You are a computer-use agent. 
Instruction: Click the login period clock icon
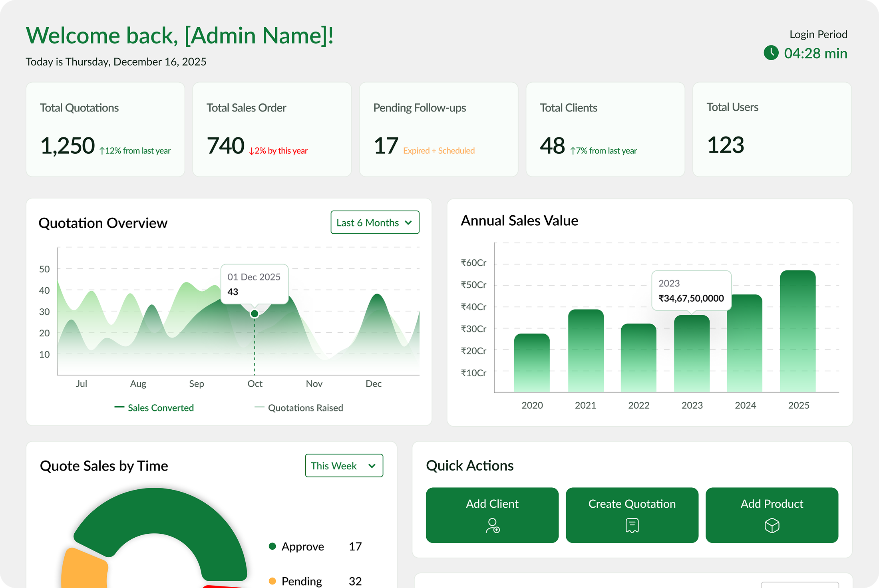[771, 53]
